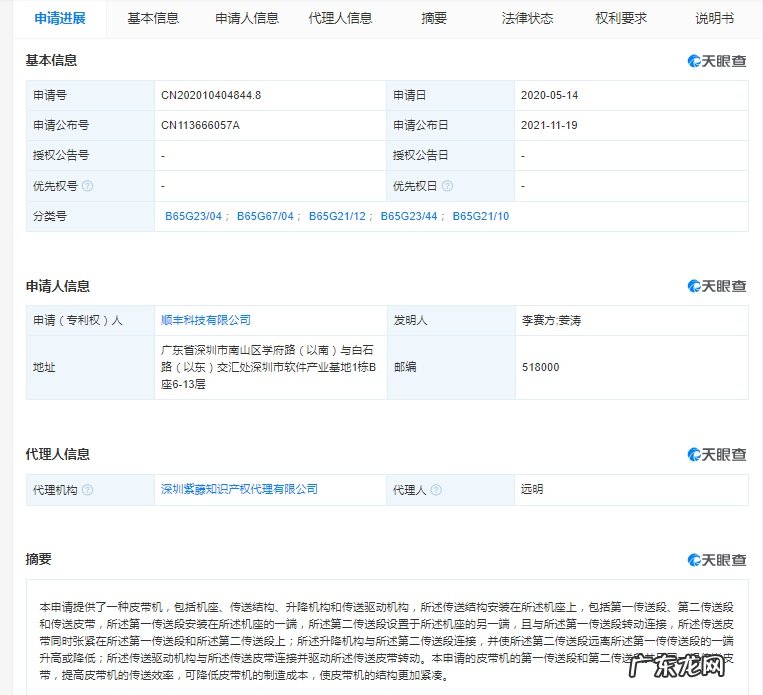763x695 pixels.
Task: Select application date 2020-05-14
Action: [x=549, y=95]
